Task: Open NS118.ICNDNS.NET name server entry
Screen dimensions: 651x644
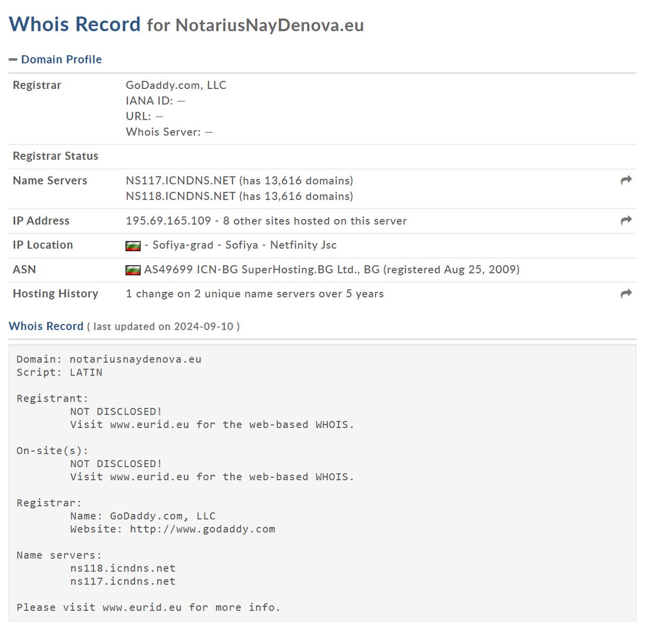Action: point(181,196)
